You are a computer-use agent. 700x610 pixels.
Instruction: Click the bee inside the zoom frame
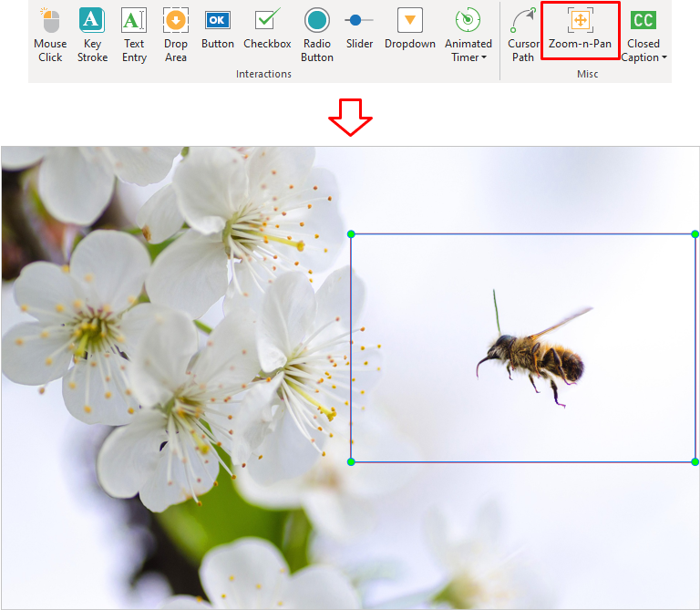[533, 356]
